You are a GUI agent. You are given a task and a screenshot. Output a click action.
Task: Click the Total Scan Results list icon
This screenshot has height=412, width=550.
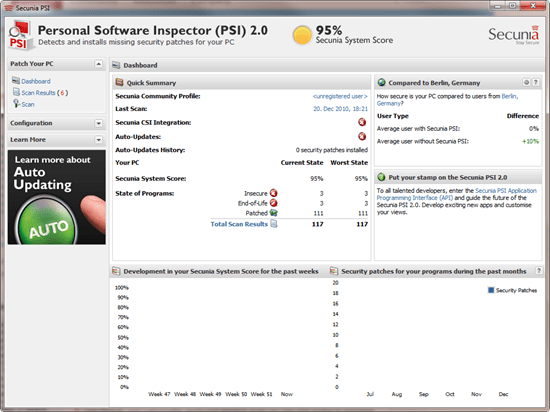[274, 224]
